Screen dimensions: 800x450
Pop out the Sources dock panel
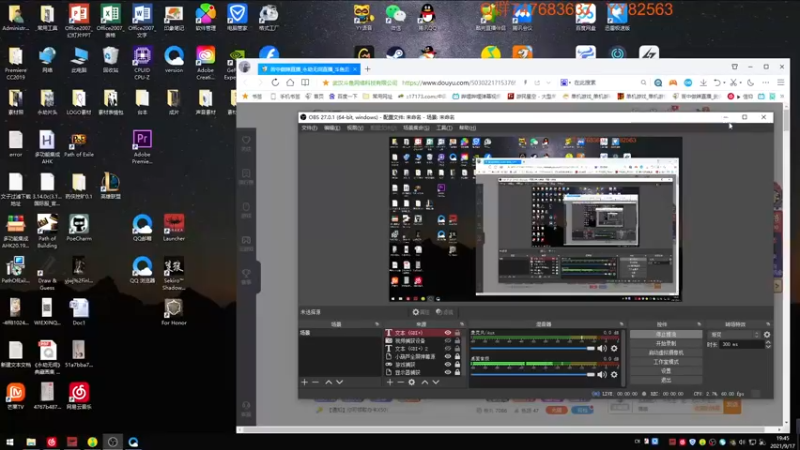[462, 324]
